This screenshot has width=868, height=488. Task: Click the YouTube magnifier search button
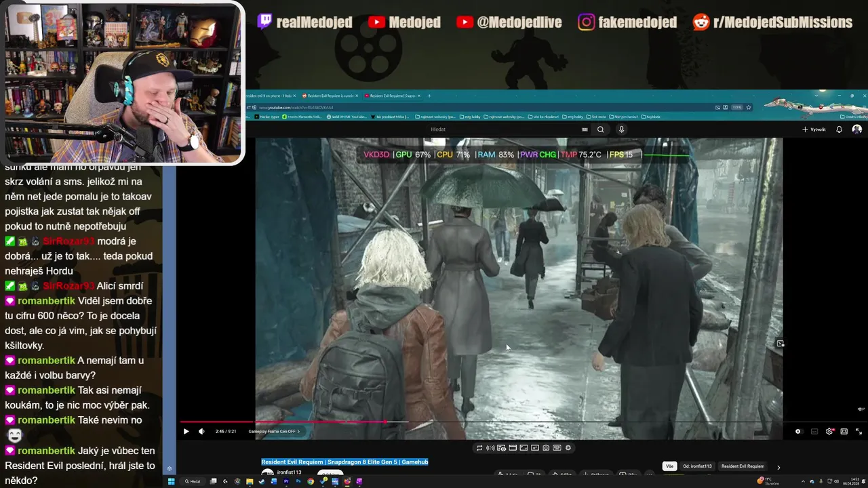[x=601, y=129]
